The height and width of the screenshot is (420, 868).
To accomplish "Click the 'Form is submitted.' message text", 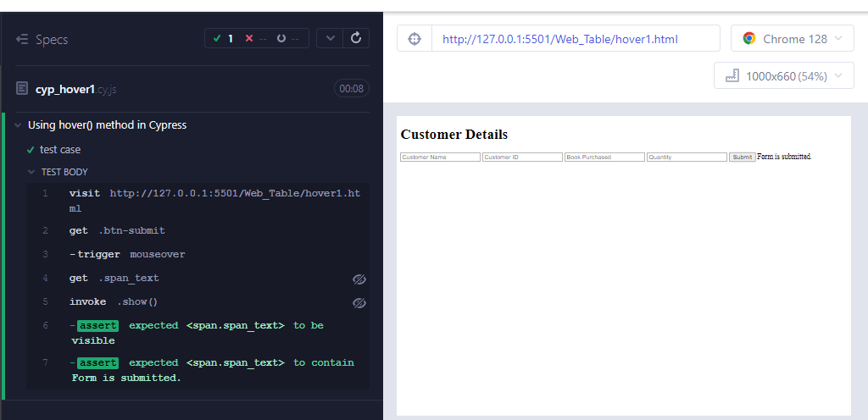I will (784, 157).
